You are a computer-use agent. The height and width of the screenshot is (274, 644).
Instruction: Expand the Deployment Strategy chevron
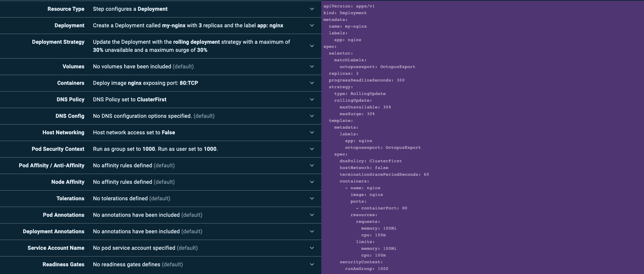(x=312, y=46)
